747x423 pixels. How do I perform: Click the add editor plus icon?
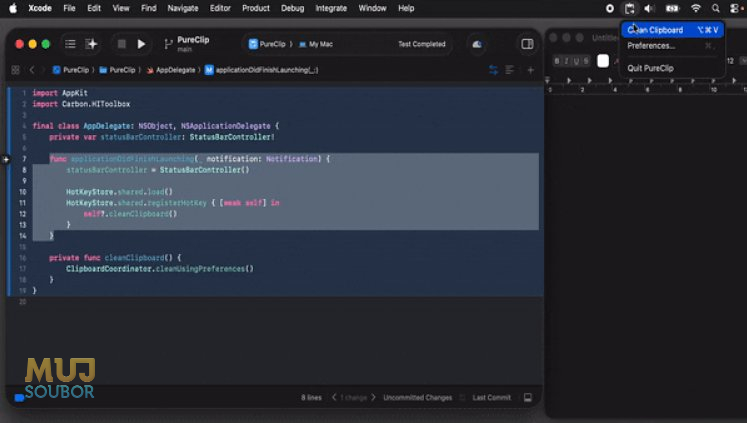[531, 71]
